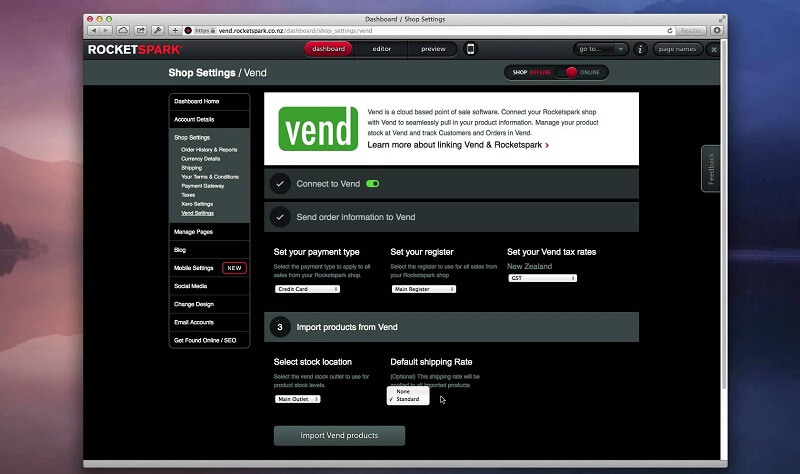Open Taxes sidebar link
800x474 pixels.
pos(188,195)
